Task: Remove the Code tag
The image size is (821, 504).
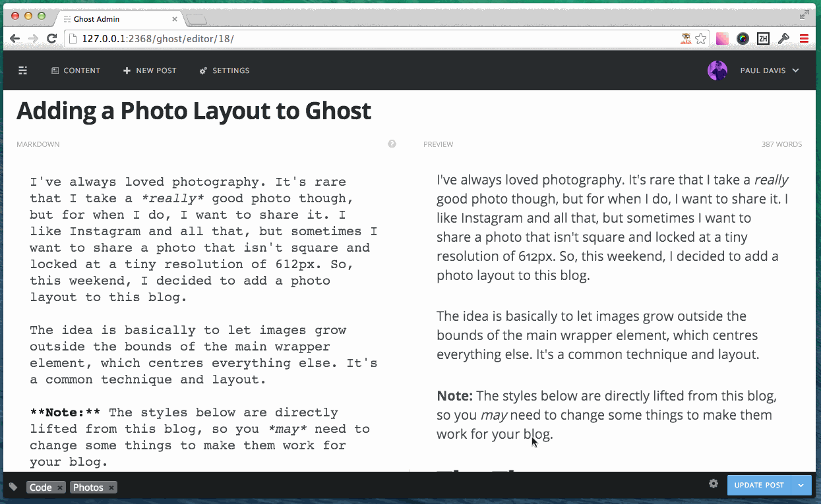Action: pyautogui.click(x=60, y=488)
